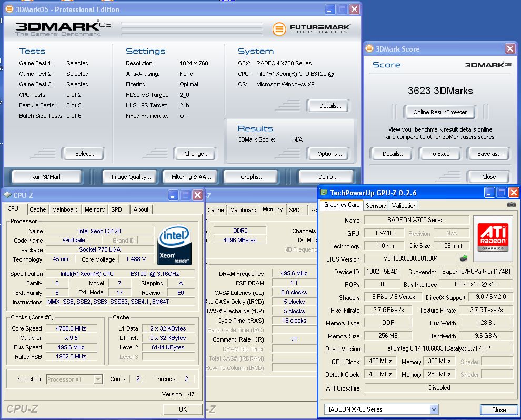The width and height of the screenshot is (521, 420).
Task: Click the Close button in GPU-Z
Action: click(x=499, y=409)
